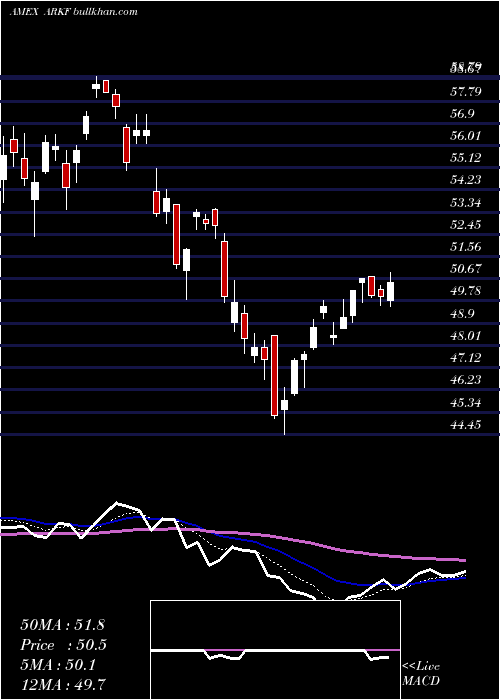Click the 49.78 price axis label
This screenshot has height=700, width=500.
(466, 292)
